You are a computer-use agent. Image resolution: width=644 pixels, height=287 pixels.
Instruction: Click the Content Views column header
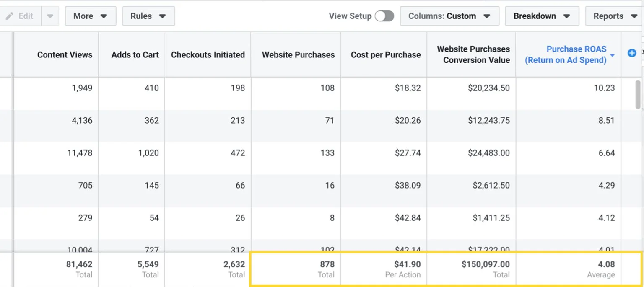[65, 54]
